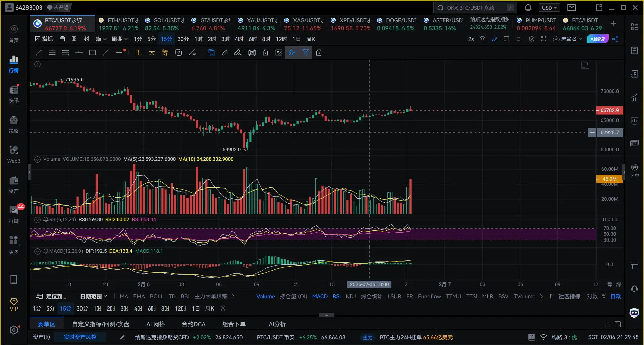Open settings hexagon icon at sidebar bottom
Image resolution: width=644 pixels, height=345 pixels.
(x=14, y=330)
